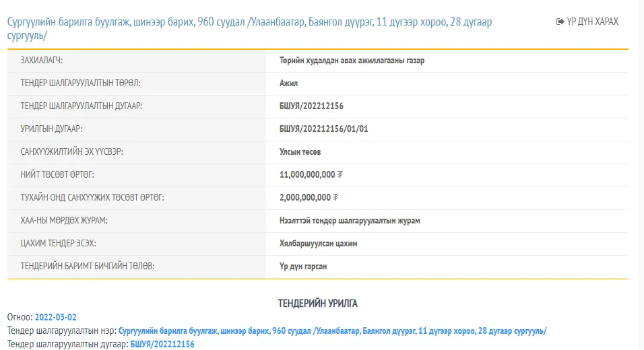Select ТУХАЙН ОНД САНХҮҮЖИХ ТӨСӨВТ ӨРТӨГ label
The height and width of the screenshot is (350, 644).
click(x=92, y=198)
